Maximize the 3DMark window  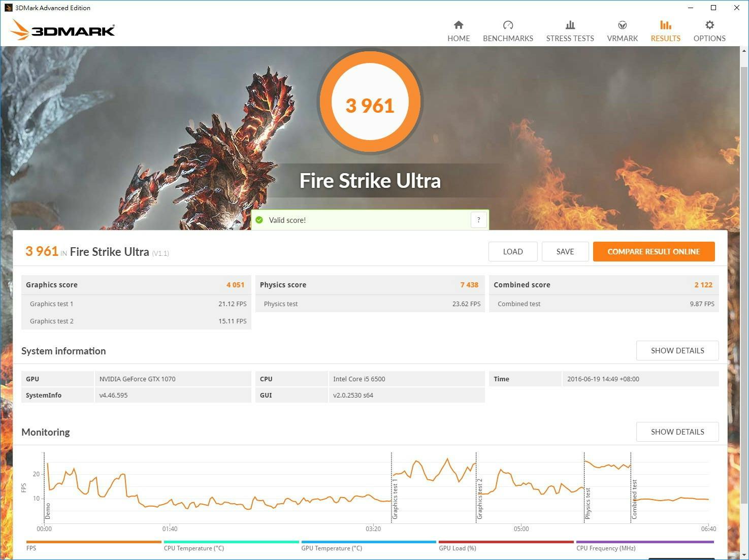click(x=713, y=8)
